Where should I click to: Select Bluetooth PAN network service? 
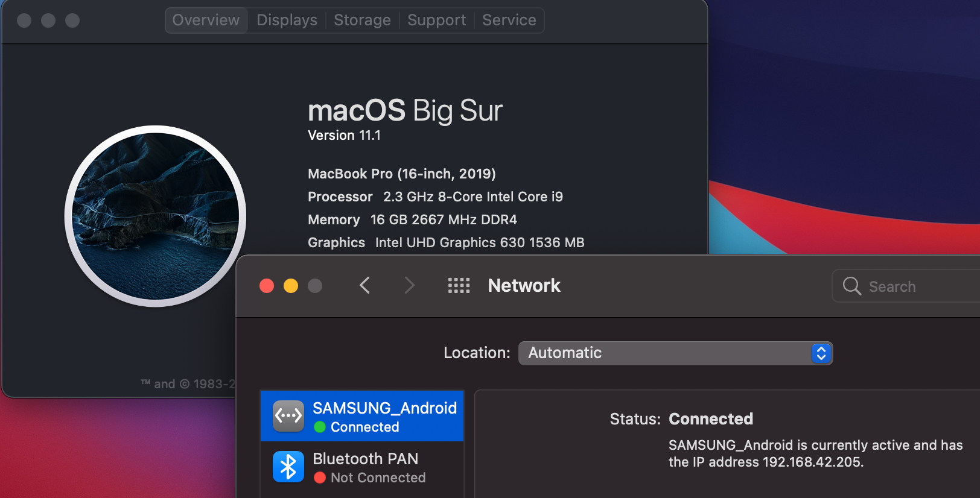tap(362, 467)
